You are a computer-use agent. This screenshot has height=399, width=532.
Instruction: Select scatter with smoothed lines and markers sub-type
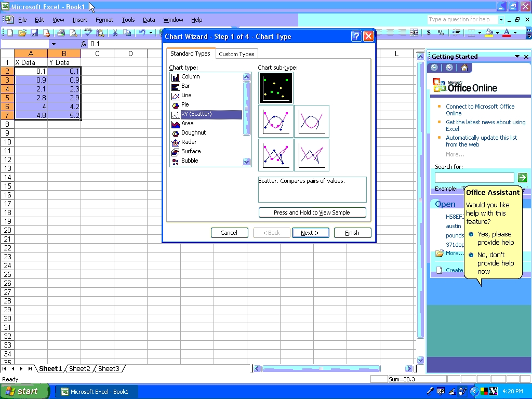coord(276,121)
